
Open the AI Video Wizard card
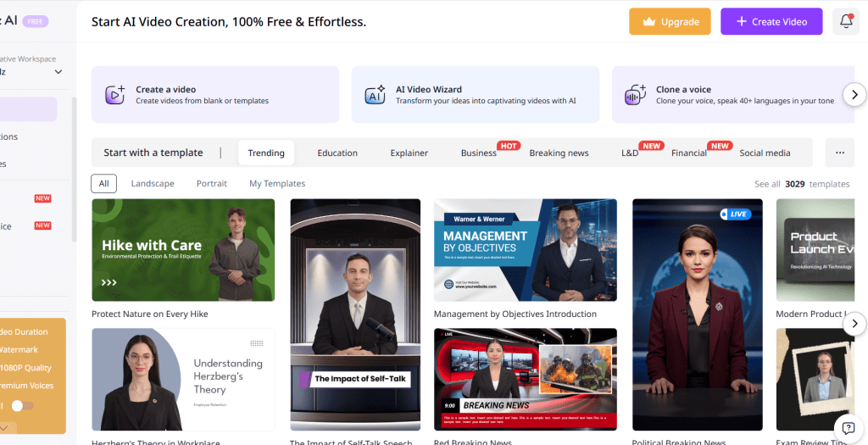click(x=475, y=95)
